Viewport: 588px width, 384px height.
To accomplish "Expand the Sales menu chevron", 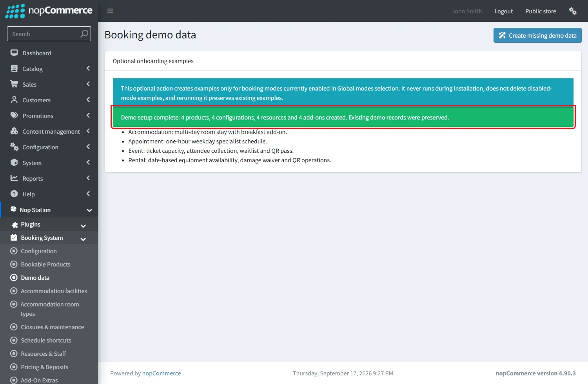I will click(88, 84).
